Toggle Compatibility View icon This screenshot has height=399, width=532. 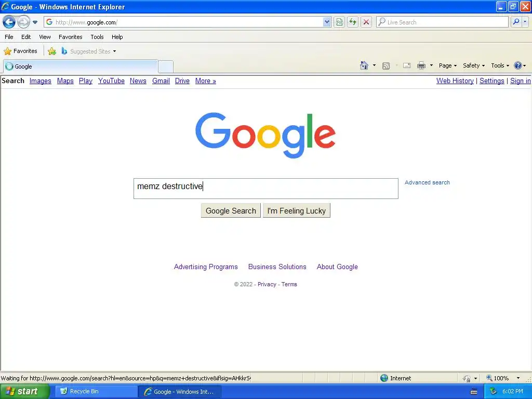[x=339, y=22]
